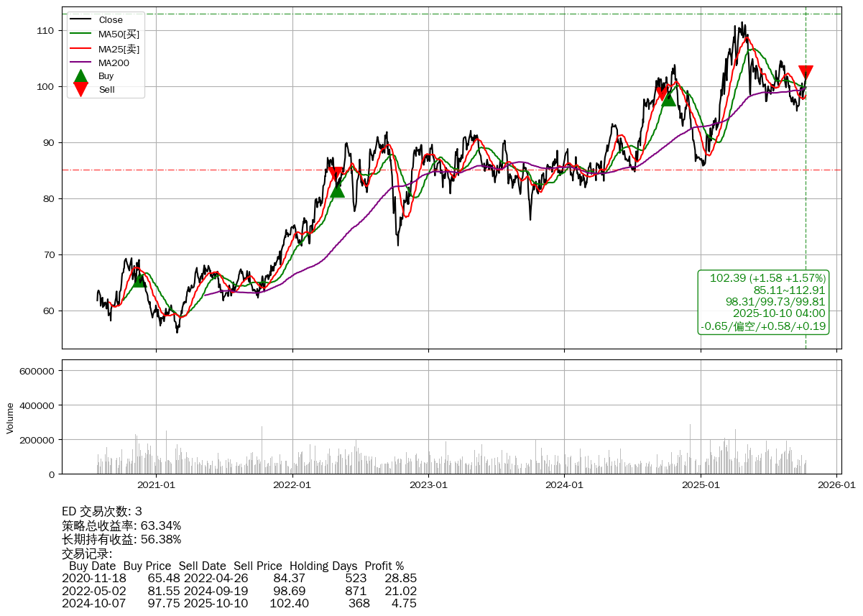Select the red Sell marker near 2024-09
This screenshot has height=616, width=863.
click(x=662, y=94)
